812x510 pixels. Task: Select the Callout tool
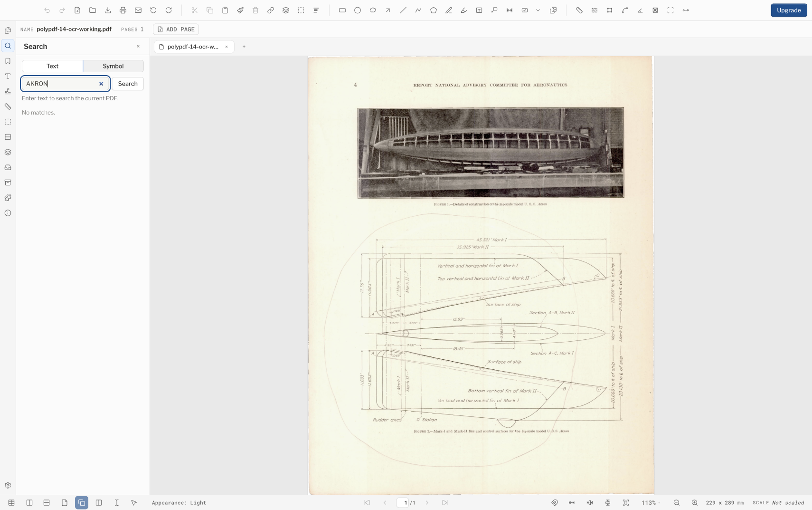click(494, 10)
